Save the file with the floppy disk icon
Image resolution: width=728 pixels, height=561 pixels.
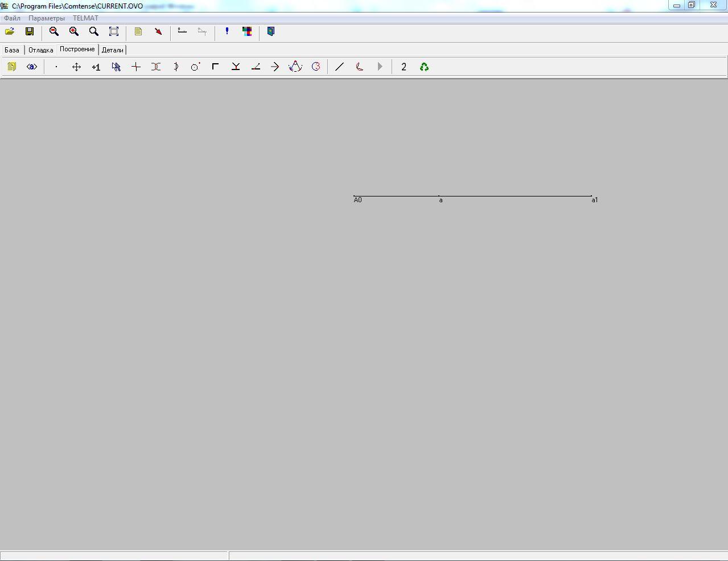pos(30,32)
